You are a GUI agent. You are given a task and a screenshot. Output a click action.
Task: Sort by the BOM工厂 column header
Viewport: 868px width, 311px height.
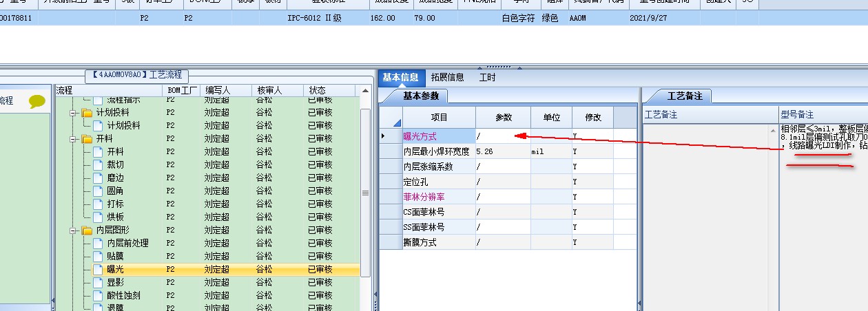(x=183, y=90)
